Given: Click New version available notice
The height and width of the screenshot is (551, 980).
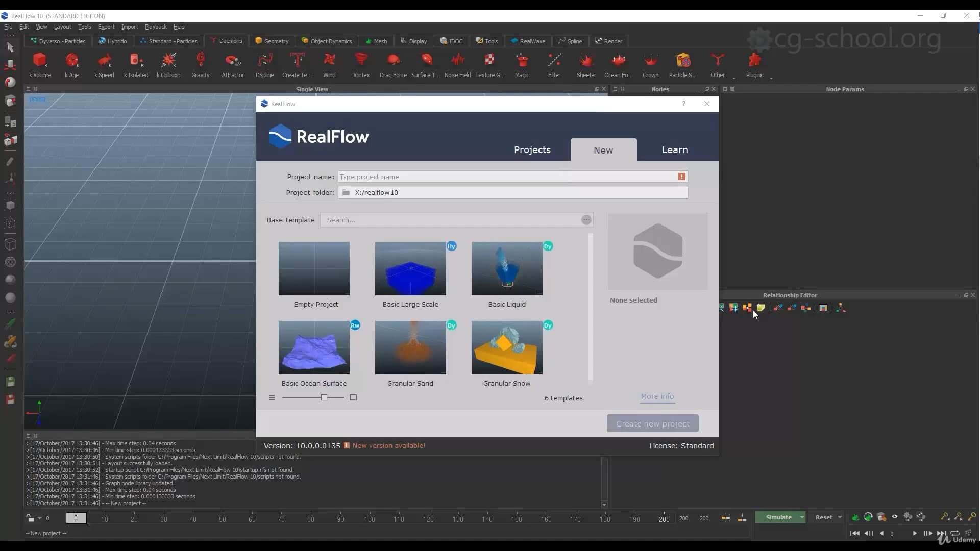Looking at the screenshot, I should [x=388, y=445].
